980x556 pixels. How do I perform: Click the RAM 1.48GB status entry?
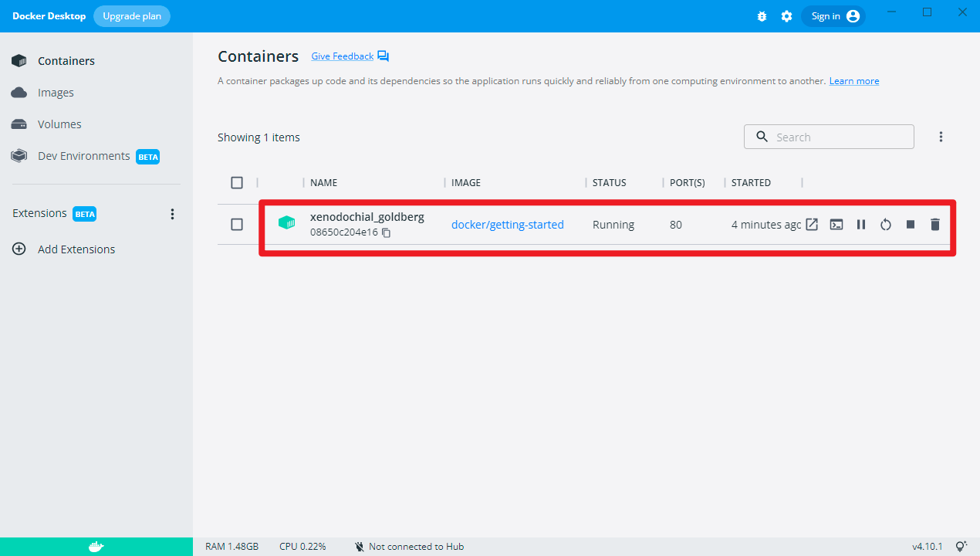point(231,547)
